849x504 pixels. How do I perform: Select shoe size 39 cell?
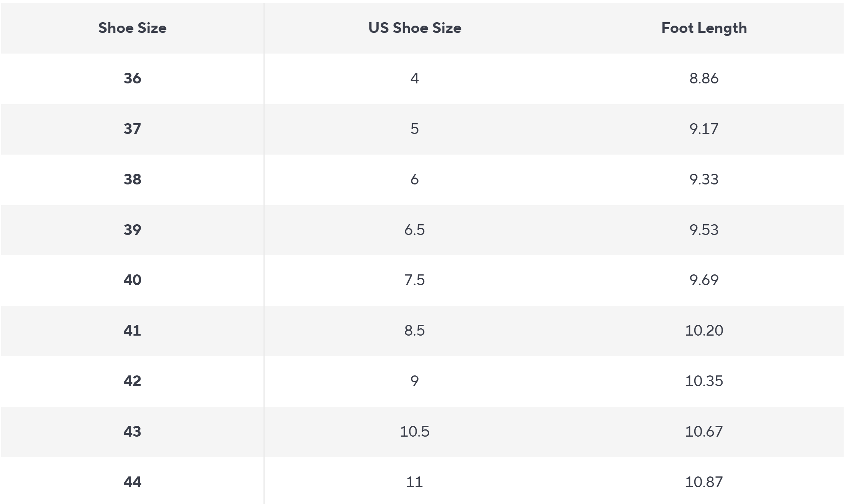pos(132,230)
